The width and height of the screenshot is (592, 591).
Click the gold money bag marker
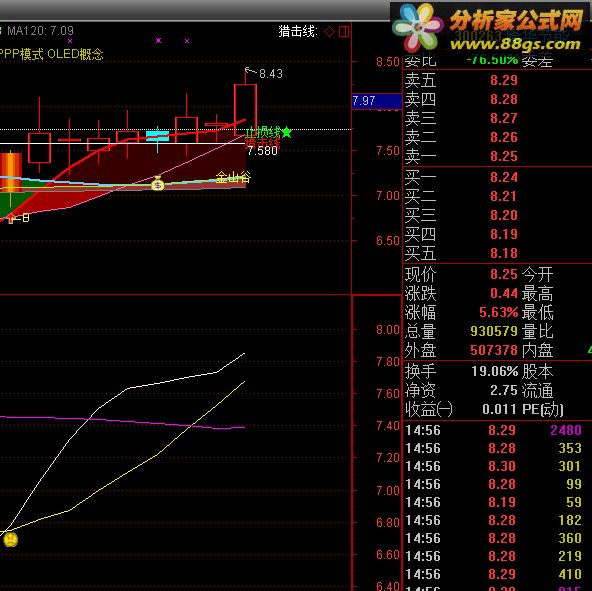coord(157,184)
